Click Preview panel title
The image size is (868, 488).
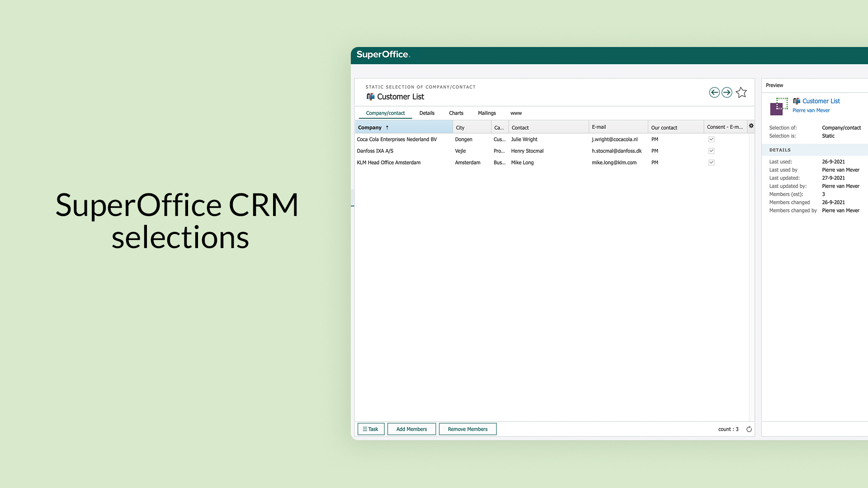pos(774,85)
